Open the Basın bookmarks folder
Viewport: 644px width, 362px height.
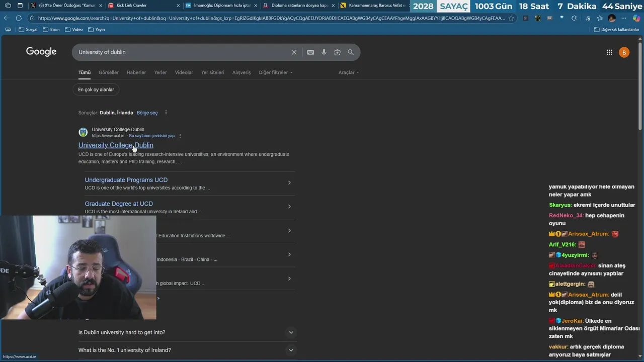tap(51, 30)
